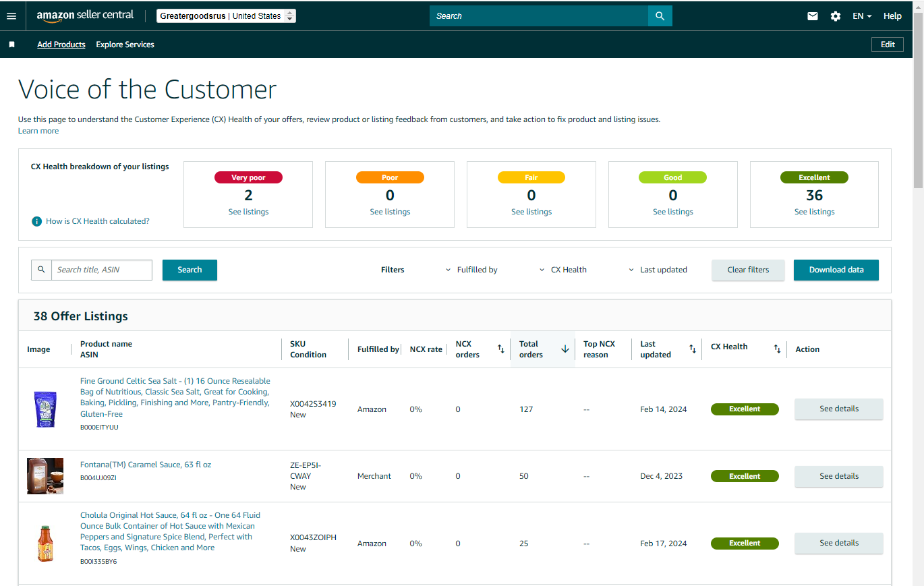See details for Cholula Hot Sauce listing

839,543
